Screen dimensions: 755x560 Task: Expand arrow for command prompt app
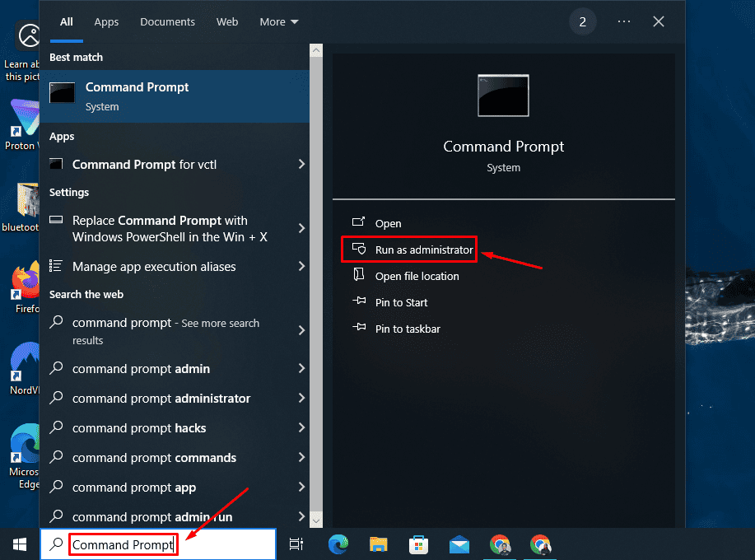[301, 487]
